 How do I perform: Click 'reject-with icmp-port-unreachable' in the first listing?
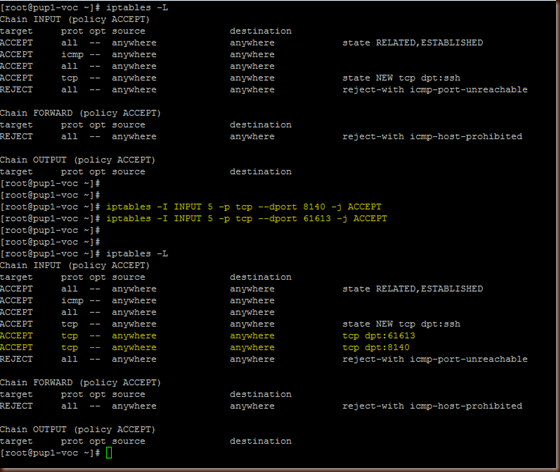point(435,90)
